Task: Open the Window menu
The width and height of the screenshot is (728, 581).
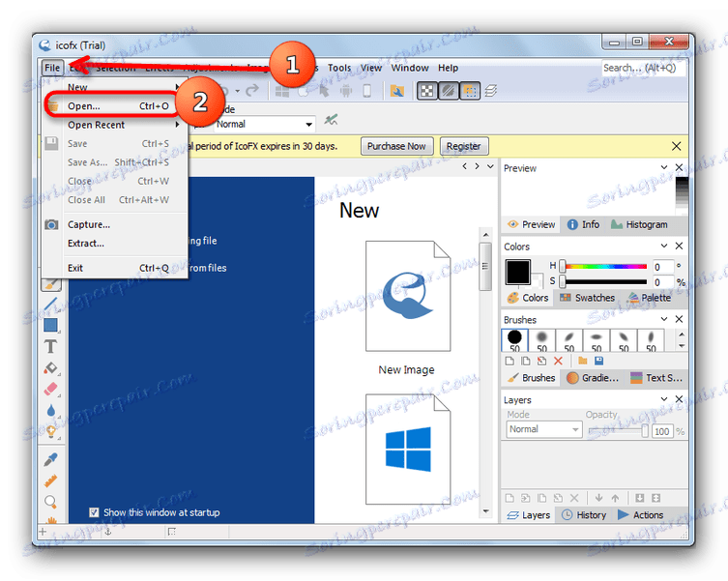Action: pyautogui.click(x=410, y=68)
